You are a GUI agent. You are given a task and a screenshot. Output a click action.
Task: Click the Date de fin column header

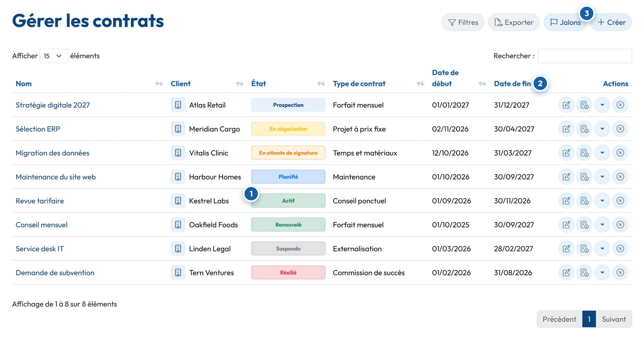click(512, 84)
